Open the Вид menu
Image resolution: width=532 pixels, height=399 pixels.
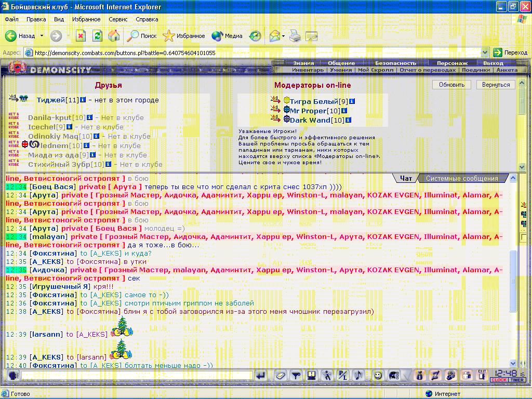tap(59, 19)
